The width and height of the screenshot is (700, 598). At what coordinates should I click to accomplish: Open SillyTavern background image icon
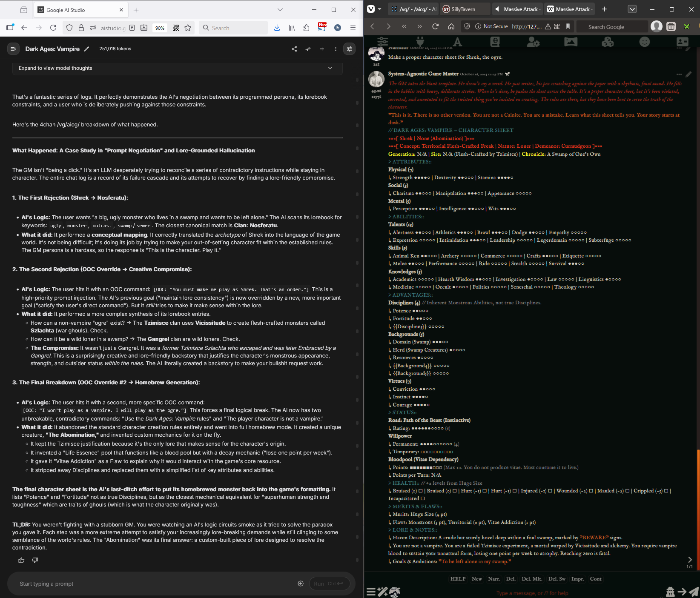571,41
